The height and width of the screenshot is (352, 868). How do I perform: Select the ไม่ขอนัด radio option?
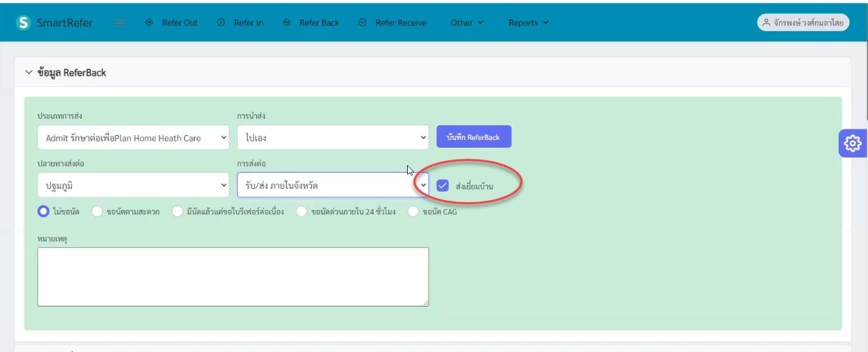[43, 211]
